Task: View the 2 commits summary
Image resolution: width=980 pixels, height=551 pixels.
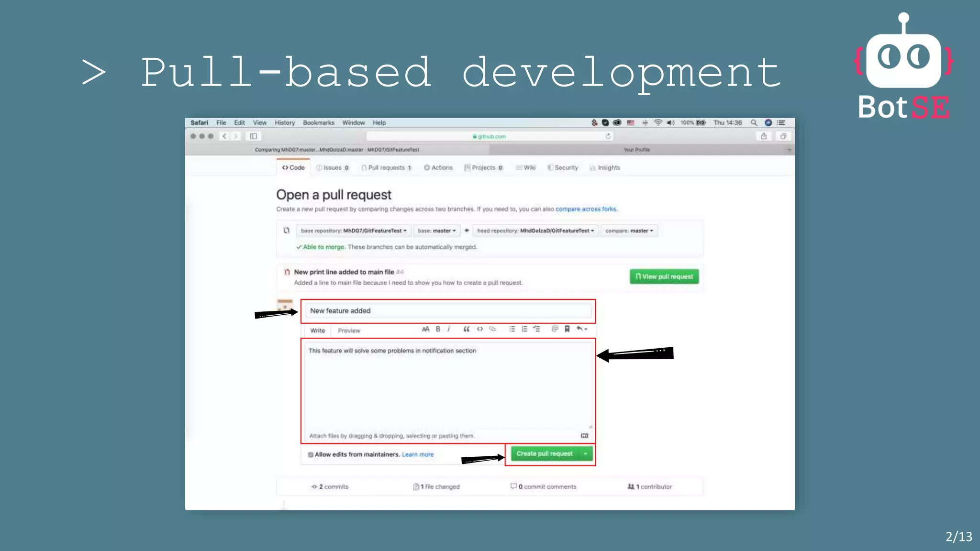Action: 330,487
